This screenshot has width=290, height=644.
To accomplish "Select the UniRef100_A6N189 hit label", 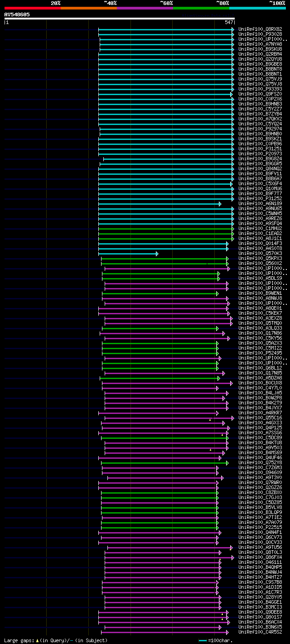I will [x=260, y=203].
